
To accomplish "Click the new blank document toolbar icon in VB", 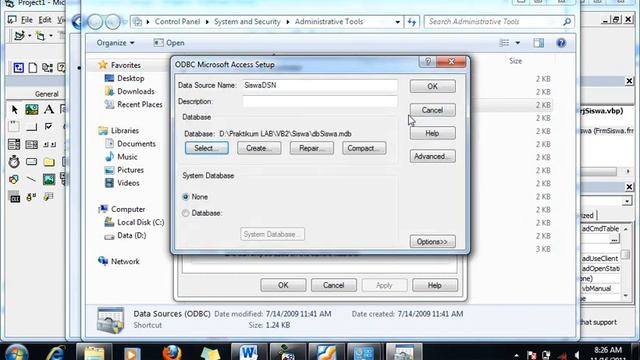I will pos(33,67).
